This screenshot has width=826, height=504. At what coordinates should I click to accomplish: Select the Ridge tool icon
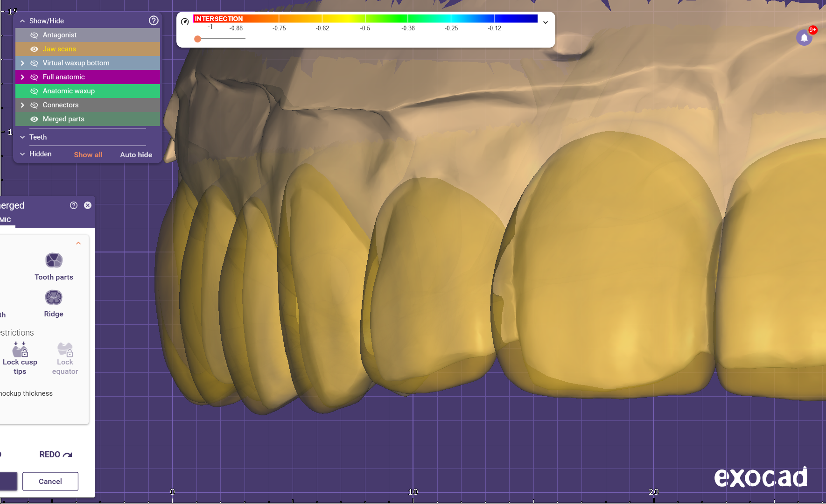pyautogui.click(x=54, y=298)
